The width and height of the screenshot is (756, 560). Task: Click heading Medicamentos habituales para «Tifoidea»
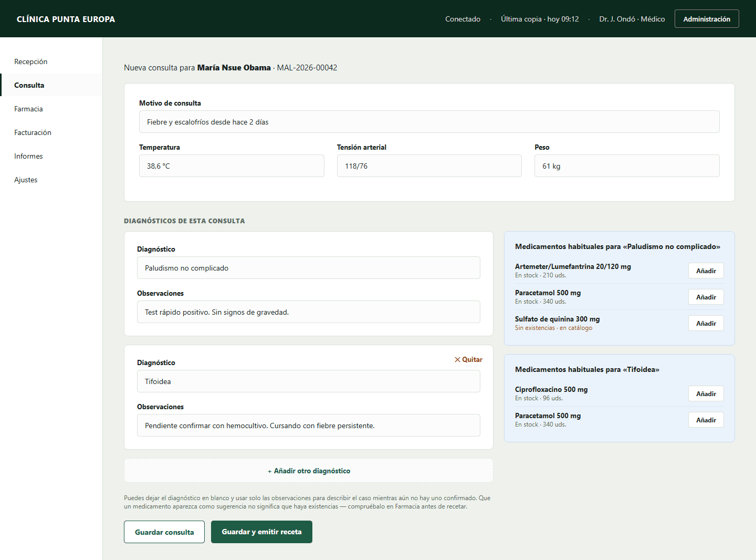click(x=587, y=369)
